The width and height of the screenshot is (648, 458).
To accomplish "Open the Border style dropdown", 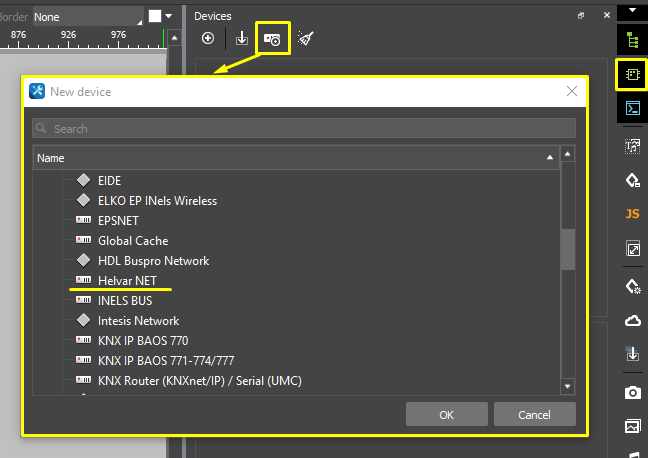I will [x=87, y=17].
